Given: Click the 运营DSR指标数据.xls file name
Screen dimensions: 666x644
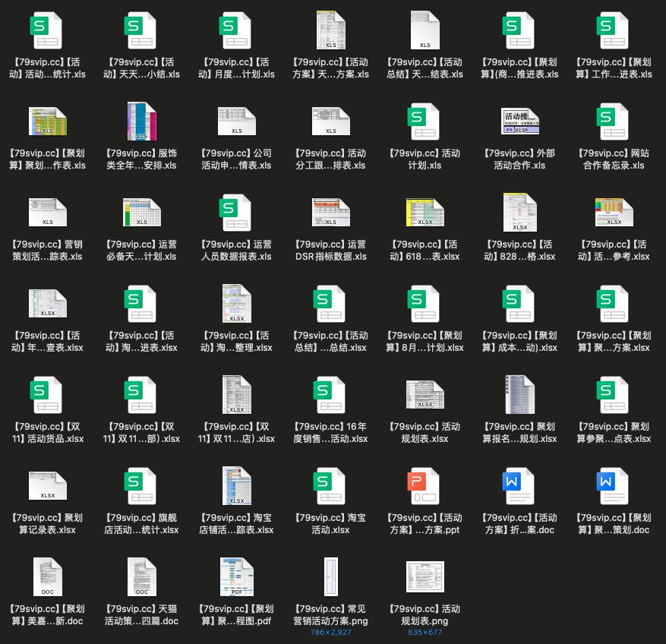Looking at the screenshot, I should tap(331, 250).
